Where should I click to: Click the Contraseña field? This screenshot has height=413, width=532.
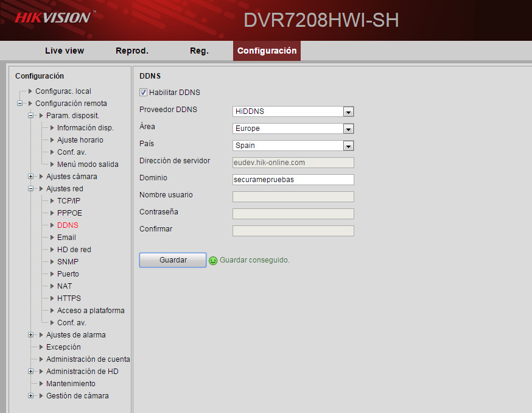coord(293,214)
